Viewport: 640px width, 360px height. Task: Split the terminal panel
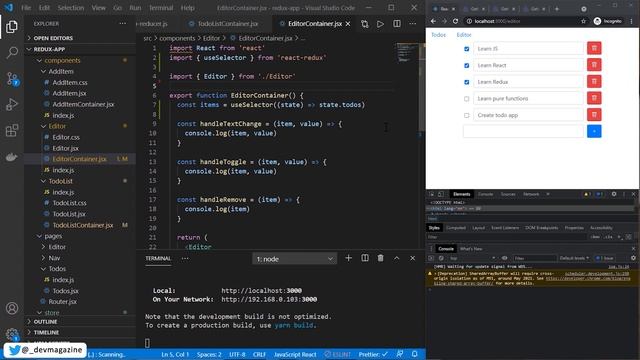click(365, 258)
